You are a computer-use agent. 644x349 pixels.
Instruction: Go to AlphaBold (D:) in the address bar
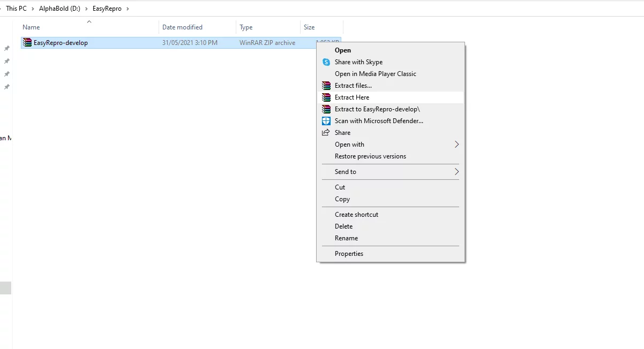pos(59,9)
